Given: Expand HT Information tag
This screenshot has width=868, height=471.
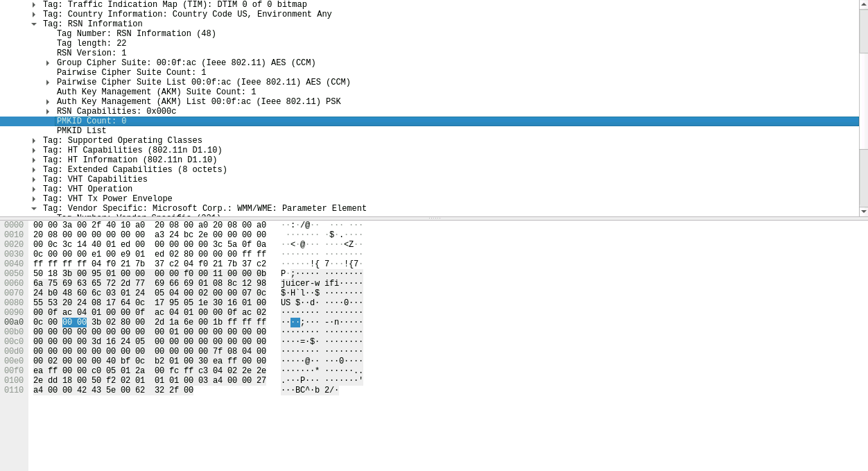Looking at the screenshot, I should click(34, 160).
